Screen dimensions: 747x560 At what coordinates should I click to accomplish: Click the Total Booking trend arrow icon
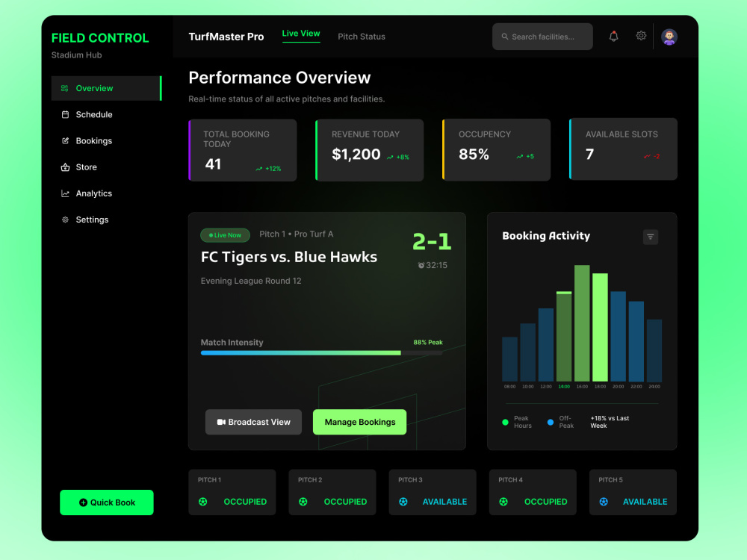coord(258,169)
